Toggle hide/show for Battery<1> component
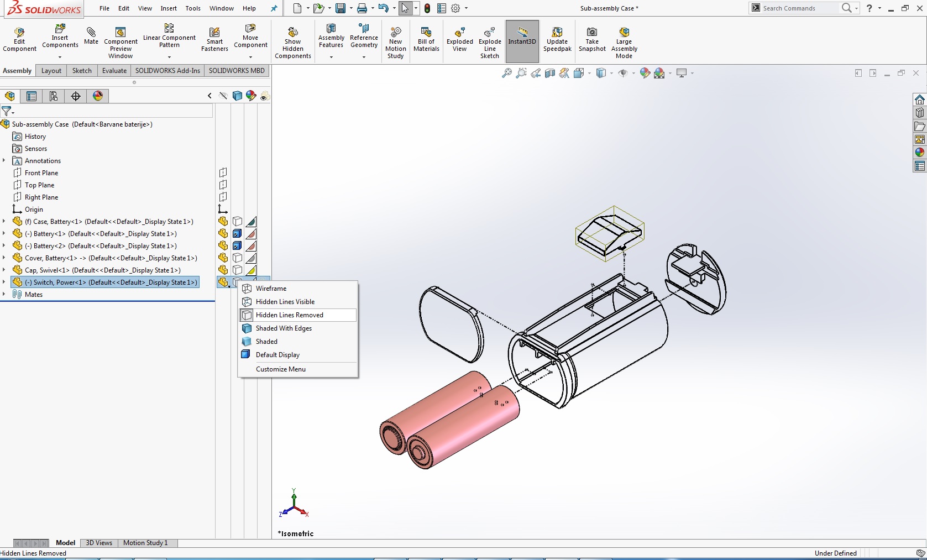This screenshot has width=927, height=560. [223, 234]
